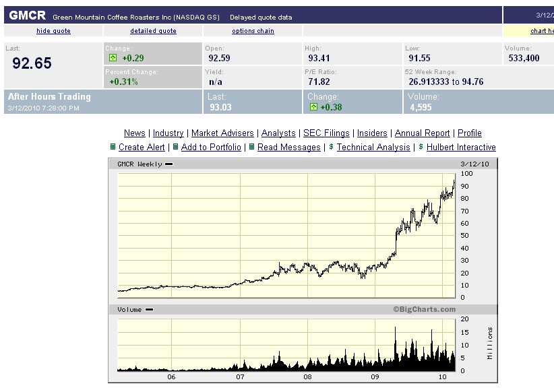Viewport: 554px width, 392px height.
Task: Click the 06 year label on chart axis
Action: coord(171,377)
